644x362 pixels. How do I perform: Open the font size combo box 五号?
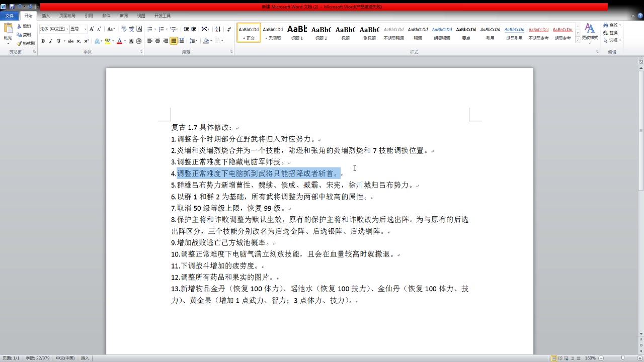(x=78, y=29)
